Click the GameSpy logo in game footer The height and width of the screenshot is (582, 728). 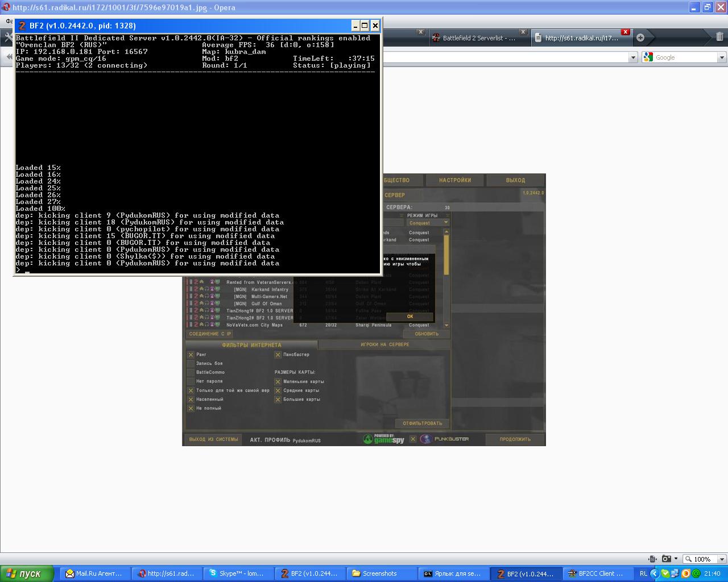pyautogui.click(x=384, y=439)
